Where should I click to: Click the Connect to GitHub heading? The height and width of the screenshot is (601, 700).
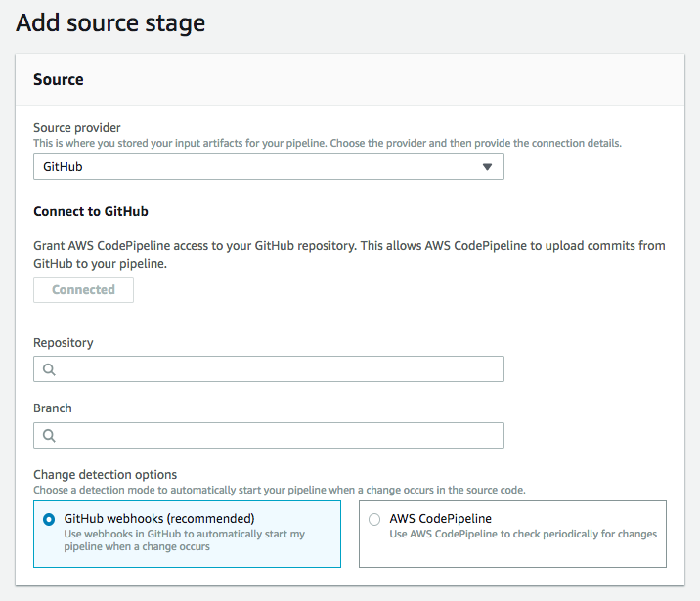[91, 211]
